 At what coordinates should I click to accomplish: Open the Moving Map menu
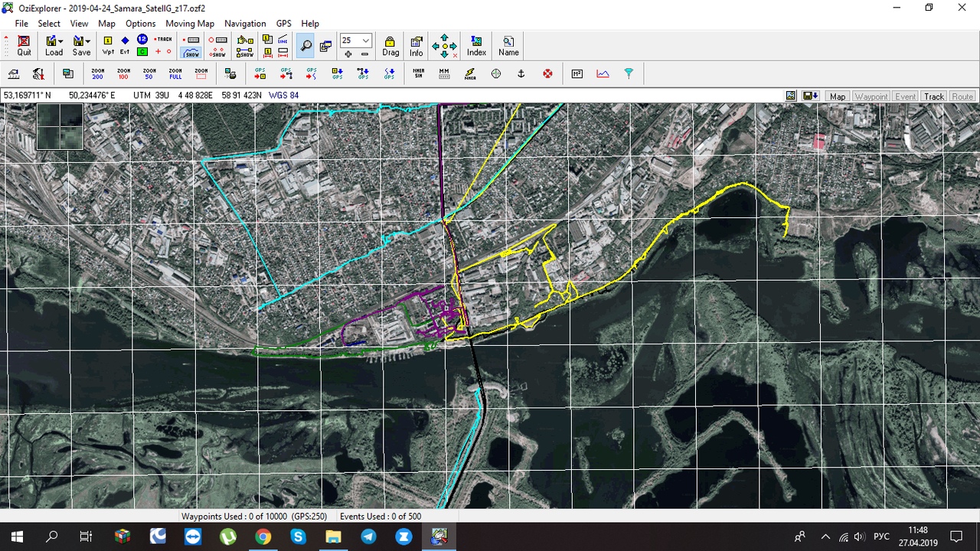pyautogui.click(x=190, y=24)
